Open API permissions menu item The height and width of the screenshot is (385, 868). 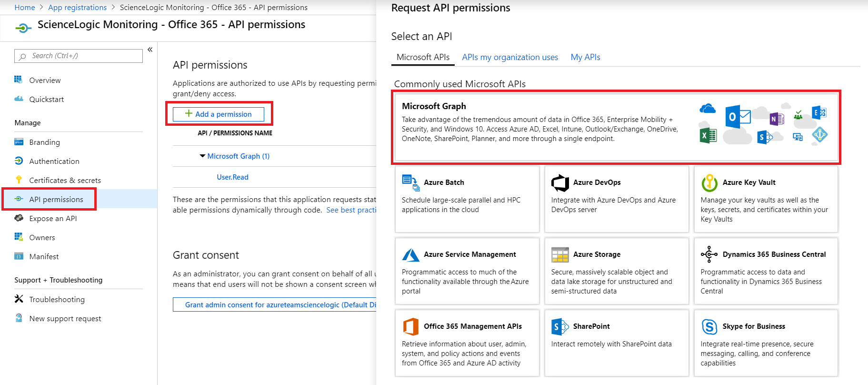56,199
